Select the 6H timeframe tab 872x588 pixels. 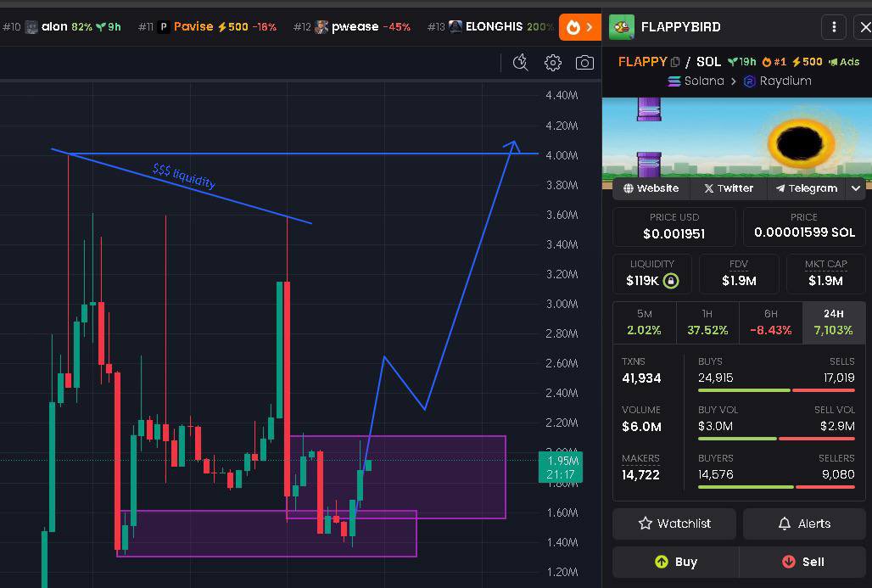coord(771,322)
